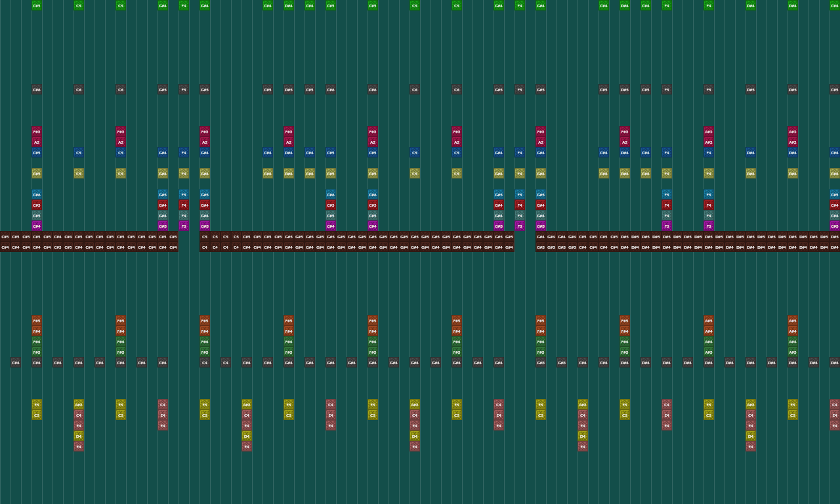Select the leftmost dark blue C#5 note
This screenshot has height=504, width=840.
[37, 152]
